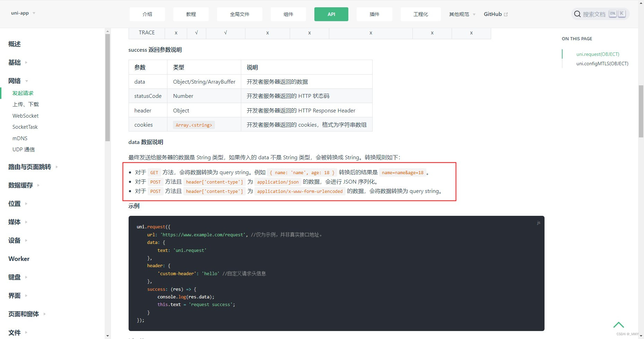Select the 工程化 navigation item
Viewport: 644px width, 339px height.
[x=420, y=14]
